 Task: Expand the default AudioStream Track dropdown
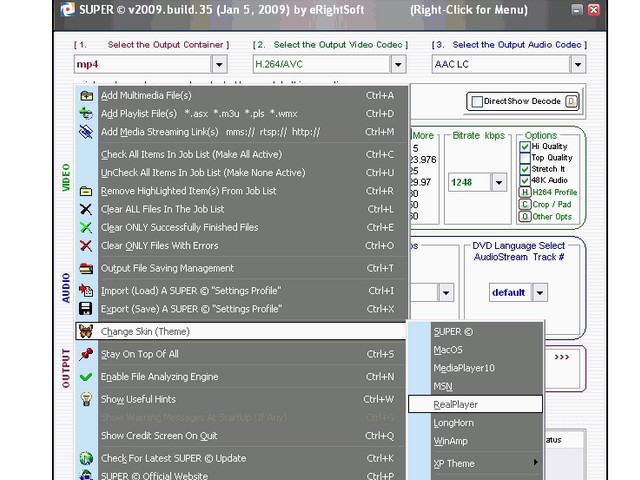click(540, 293)
